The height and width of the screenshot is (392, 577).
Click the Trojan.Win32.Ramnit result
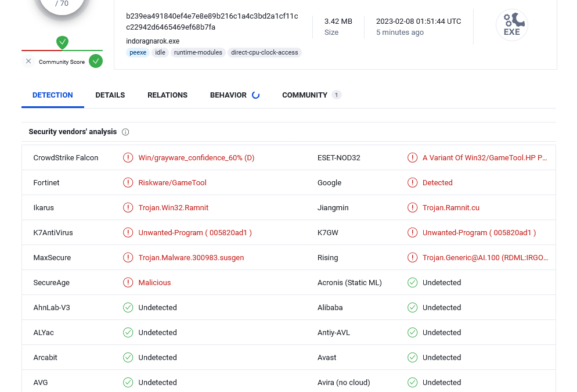pyautogui.click(x=174, y=208)
